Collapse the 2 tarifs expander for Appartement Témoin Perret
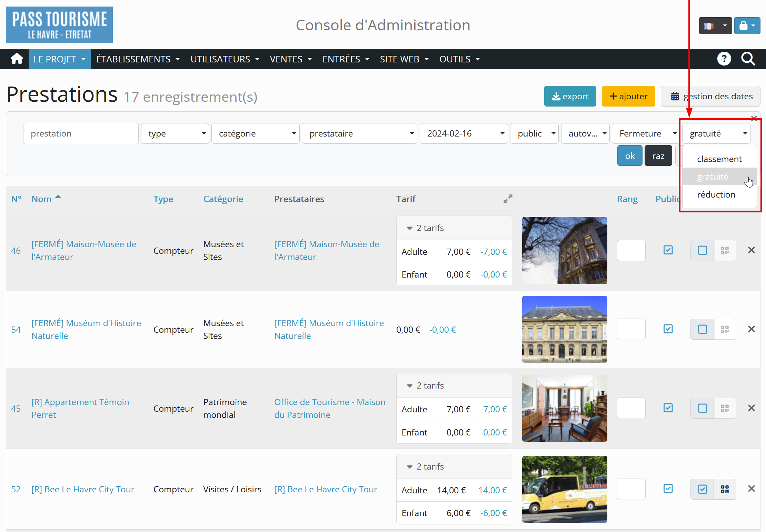Viewport: 766px width, 532px height. pyautogui.click(x=426, y=385)
